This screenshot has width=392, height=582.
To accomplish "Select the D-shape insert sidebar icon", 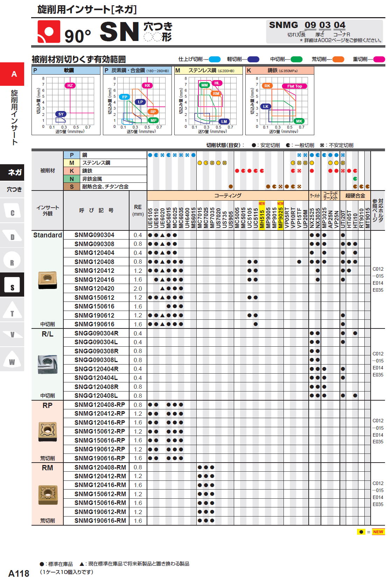I will click(x=12, y=235).
